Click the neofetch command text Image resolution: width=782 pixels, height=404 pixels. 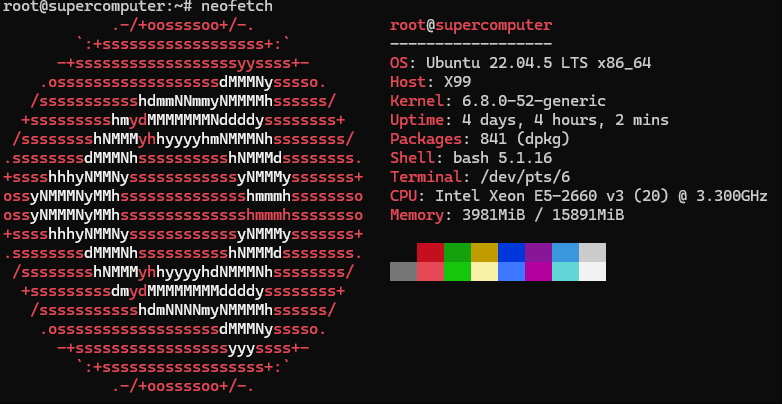pyautogui.click(x=237, y=6)
